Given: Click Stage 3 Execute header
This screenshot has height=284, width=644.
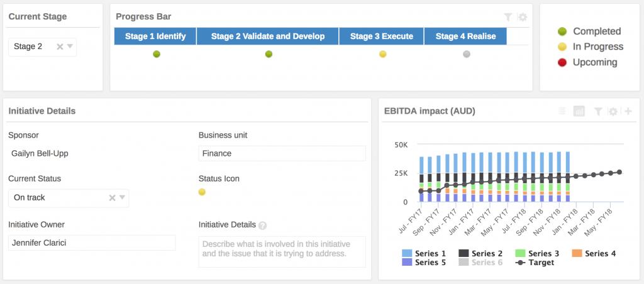Looking at the screenshot, I should (x=381, y=36).
